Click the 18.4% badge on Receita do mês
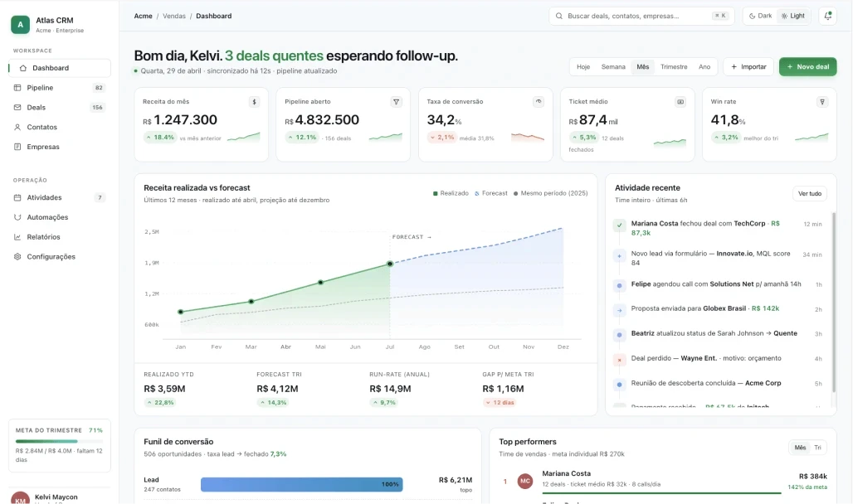This screenshot has height=504, width=853. (x=160, y=138)
